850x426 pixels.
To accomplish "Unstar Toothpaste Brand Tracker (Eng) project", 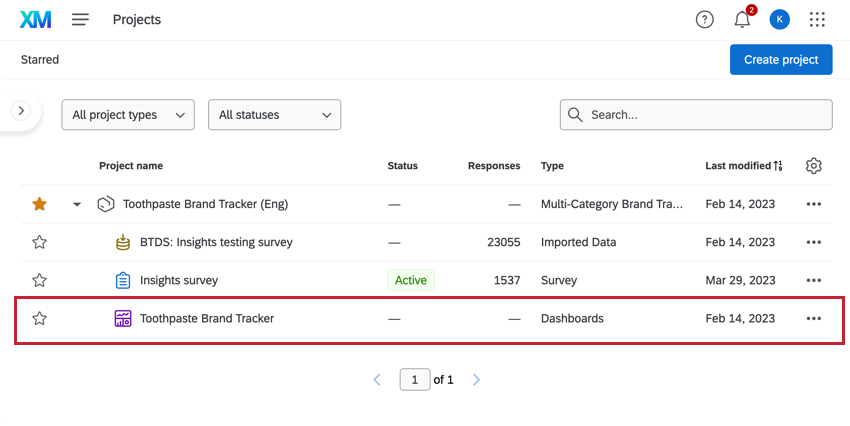I will pyautogui.click(x=40, y=204).
